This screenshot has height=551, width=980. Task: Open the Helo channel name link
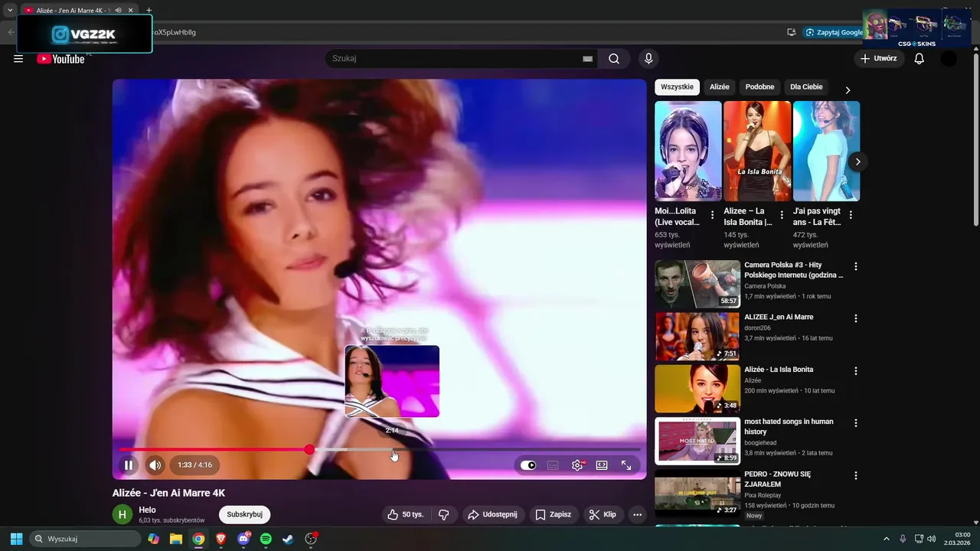[x=147, y=510]
